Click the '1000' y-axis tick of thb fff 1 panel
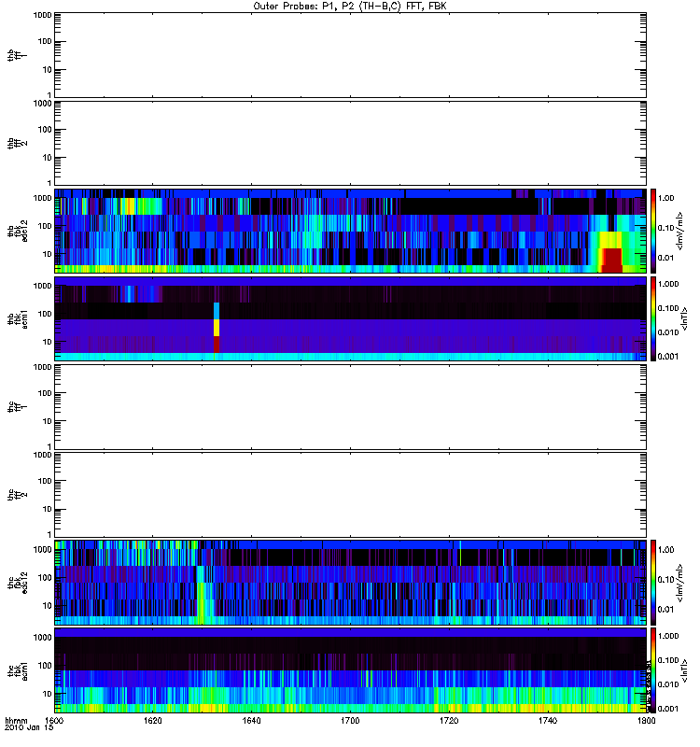 tap(42, 15)
